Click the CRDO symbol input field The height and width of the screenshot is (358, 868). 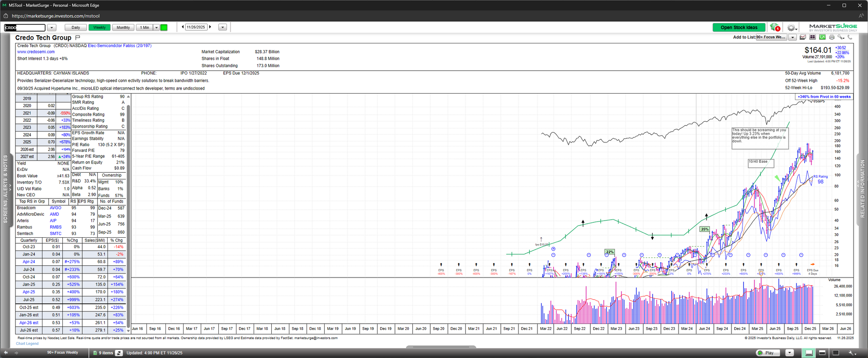pos(25,28)
